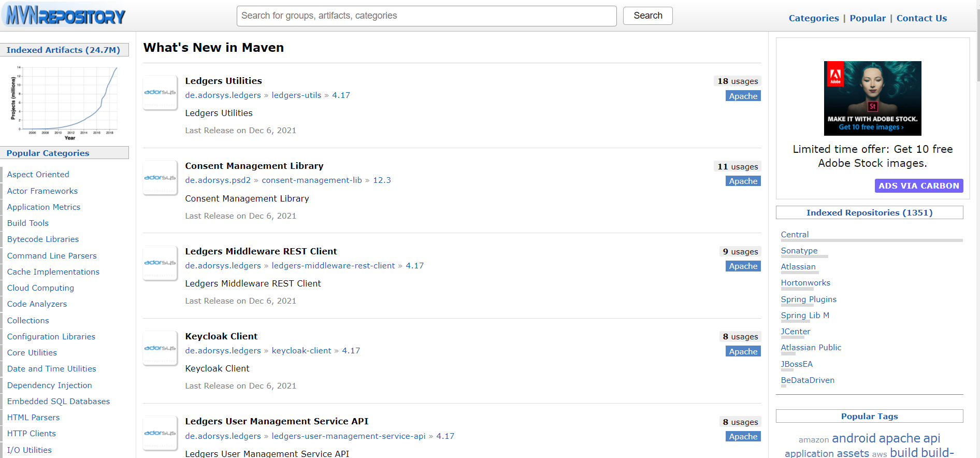Viewport: 980px width, 458px height.
Task: Click Apache license badge for Ledgers Utilities
Action: click(743, 96)
